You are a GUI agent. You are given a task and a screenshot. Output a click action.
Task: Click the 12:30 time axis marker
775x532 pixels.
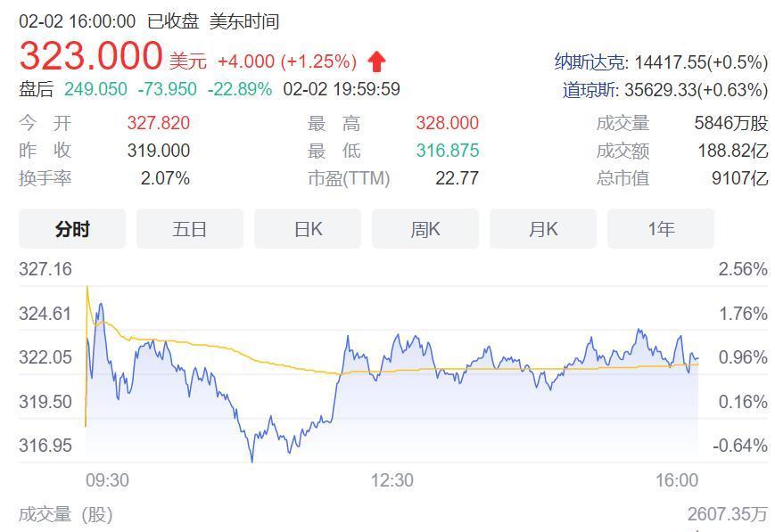[x=392, y=480]
